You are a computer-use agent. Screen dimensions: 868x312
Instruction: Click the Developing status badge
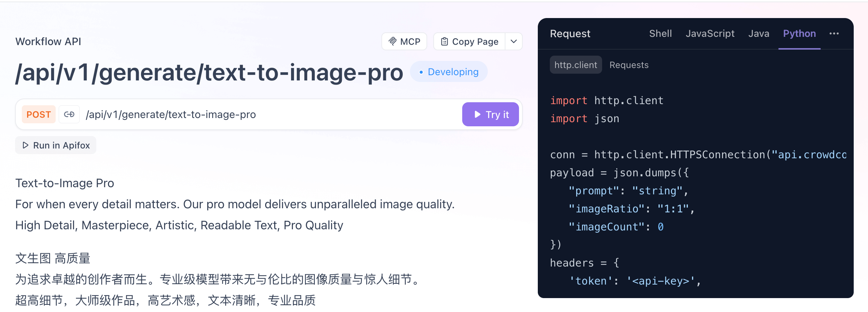pyautogui.click(x=449, y=71)
